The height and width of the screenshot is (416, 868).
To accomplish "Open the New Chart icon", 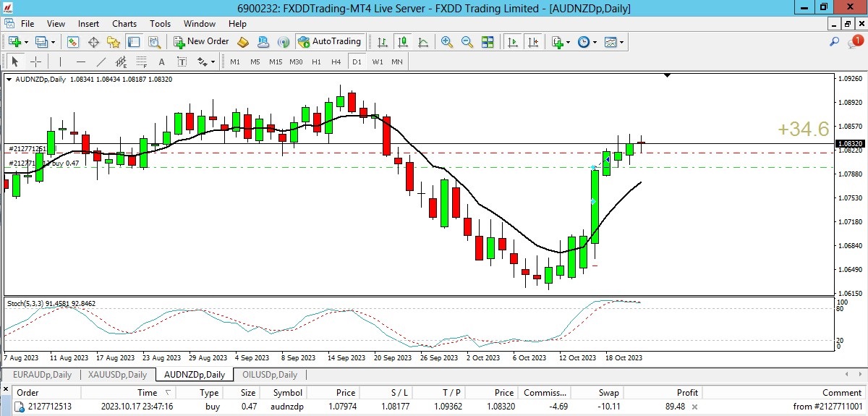I will pos(14,42).
